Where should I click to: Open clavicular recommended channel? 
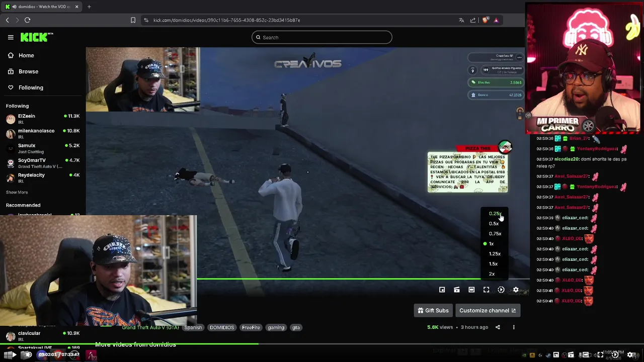coord(43,336)
